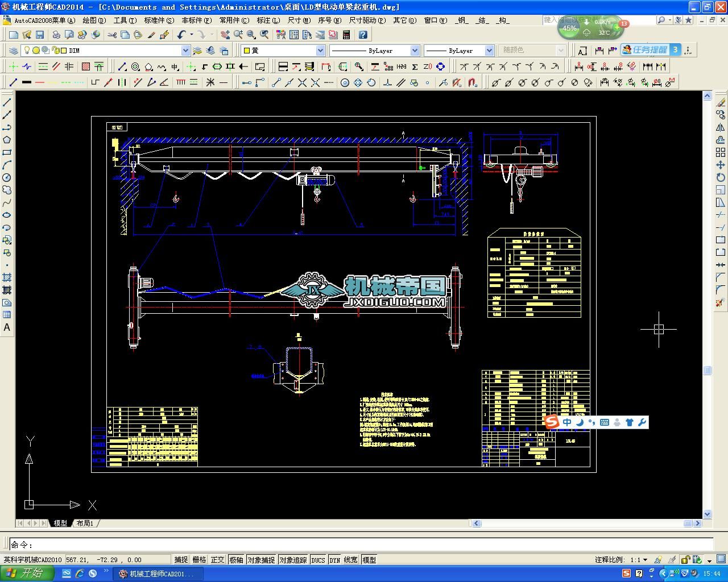Screen dimensions: 728x582
Task: Click the Undo arrow icon
Action: pyautogui.click(x=181, y=35)
